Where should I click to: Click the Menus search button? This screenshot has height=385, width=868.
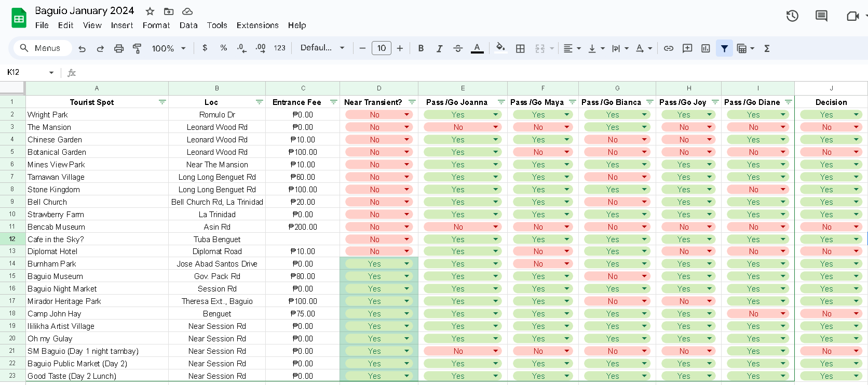point(40,48)
